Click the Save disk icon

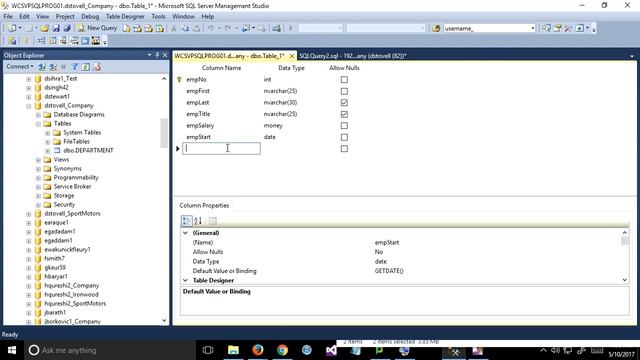coord(56,28)
